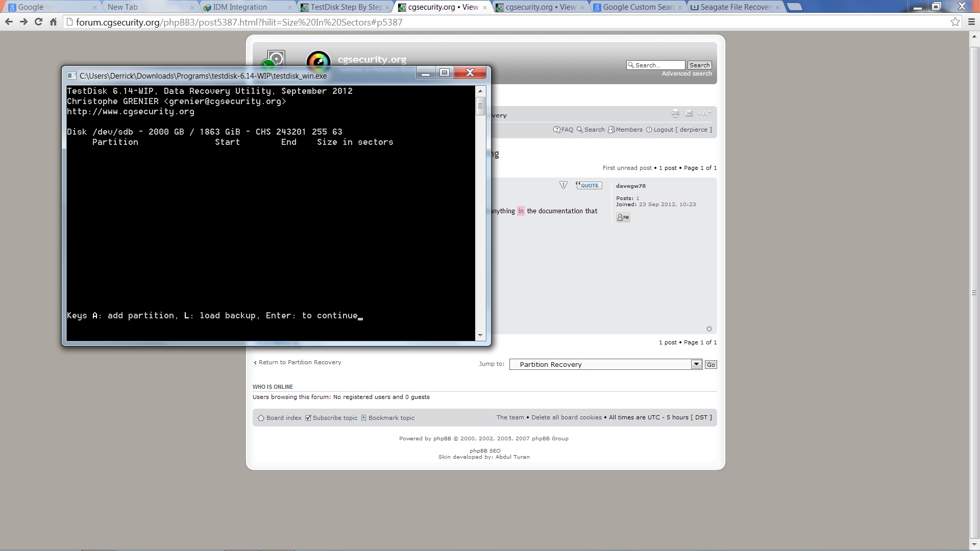The image size is (980, 551).
Task: Click the e-mail friend envelope icon
Action: click(689, 113)
